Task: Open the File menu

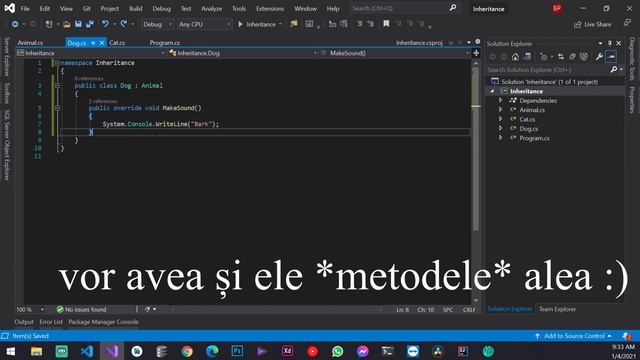Action: 25,9
